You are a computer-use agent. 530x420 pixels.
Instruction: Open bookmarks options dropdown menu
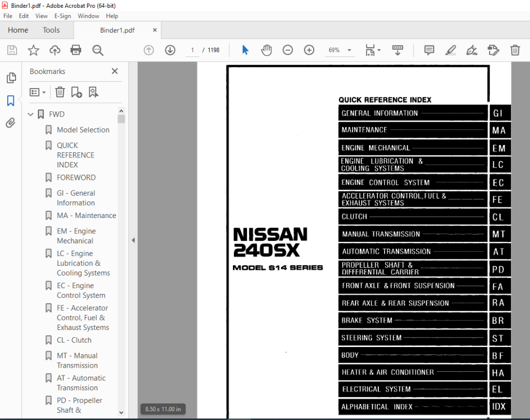[38, 92]
